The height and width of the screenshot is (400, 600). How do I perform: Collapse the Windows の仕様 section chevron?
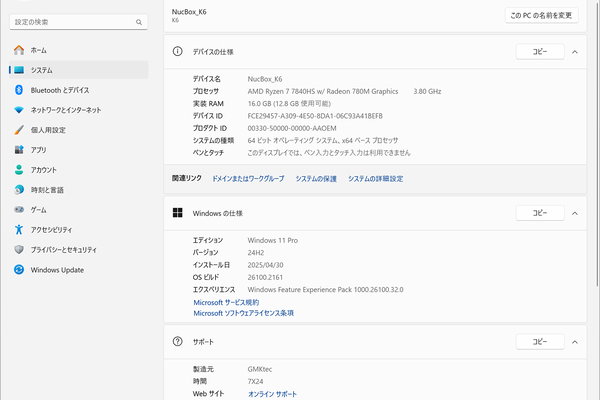tap(575, 213)
